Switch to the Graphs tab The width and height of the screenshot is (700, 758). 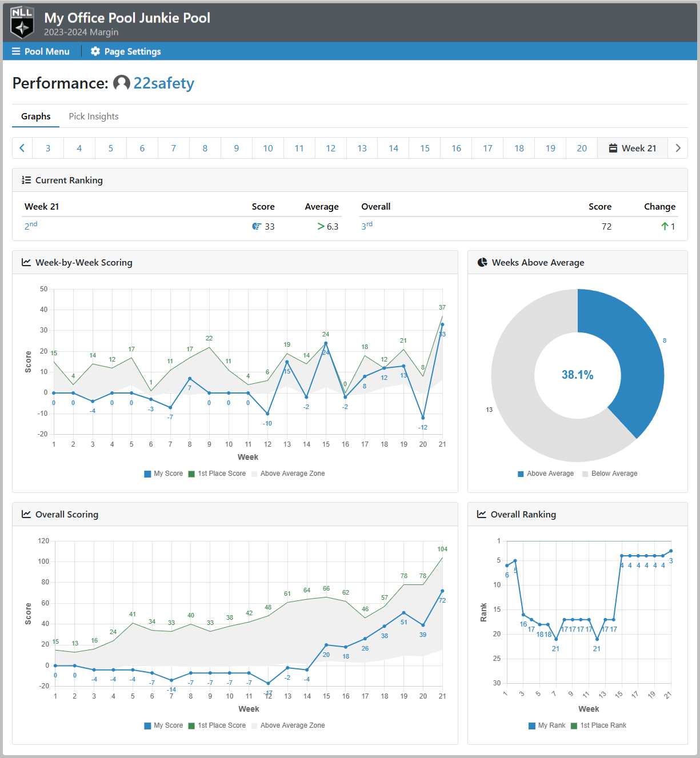36,117
